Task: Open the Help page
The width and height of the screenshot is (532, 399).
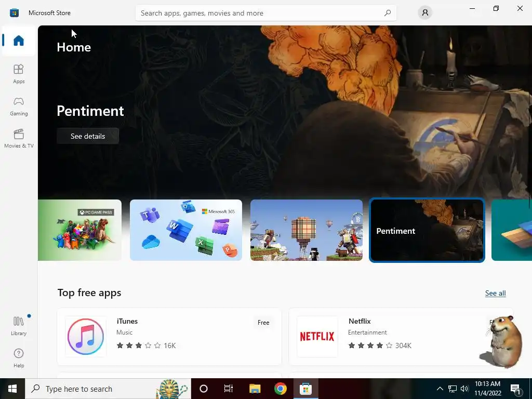Action: (19, 358)
